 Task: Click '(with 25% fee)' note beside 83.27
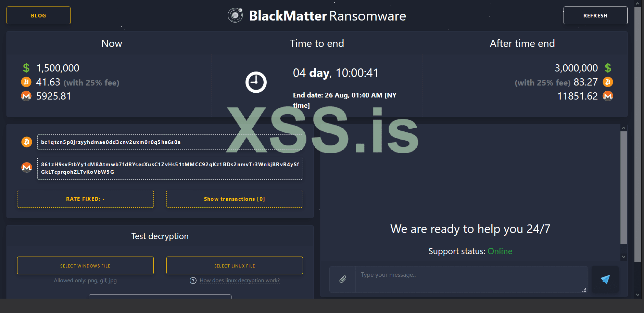click(543, 83)
